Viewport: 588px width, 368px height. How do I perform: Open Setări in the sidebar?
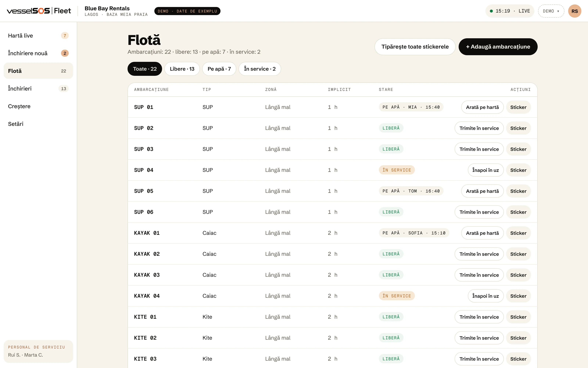(38, 124)
